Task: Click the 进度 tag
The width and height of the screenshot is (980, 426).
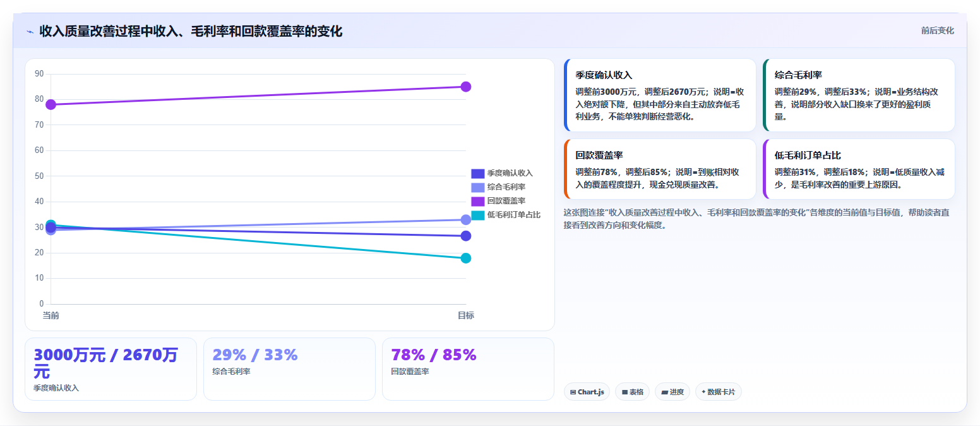Action: 672,392
